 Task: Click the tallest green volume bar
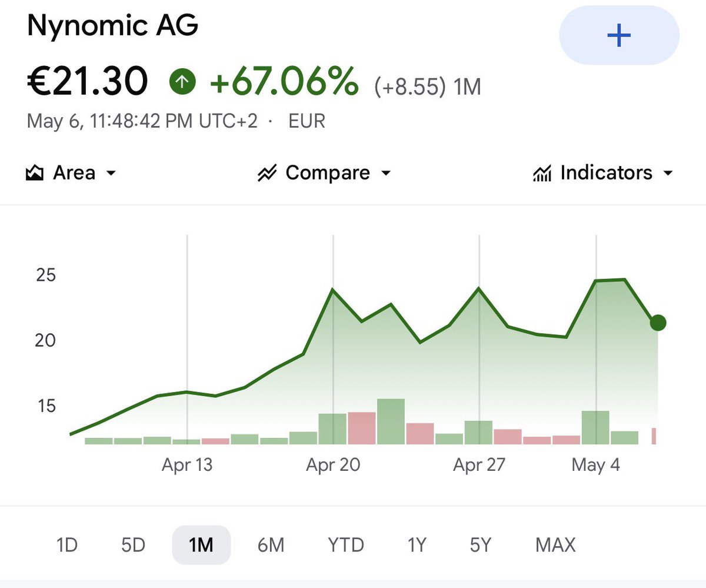click(x=391, y=421)
